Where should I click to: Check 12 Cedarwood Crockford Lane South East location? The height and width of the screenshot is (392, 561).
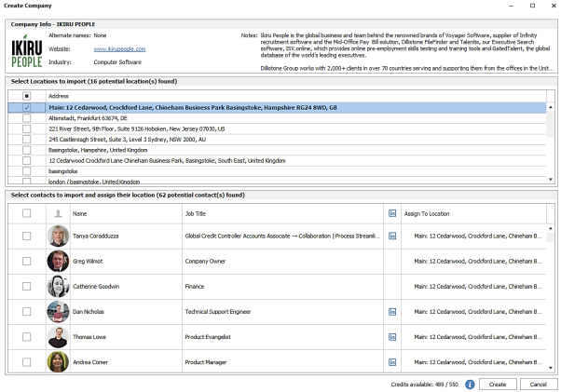[x=26, y=160]
